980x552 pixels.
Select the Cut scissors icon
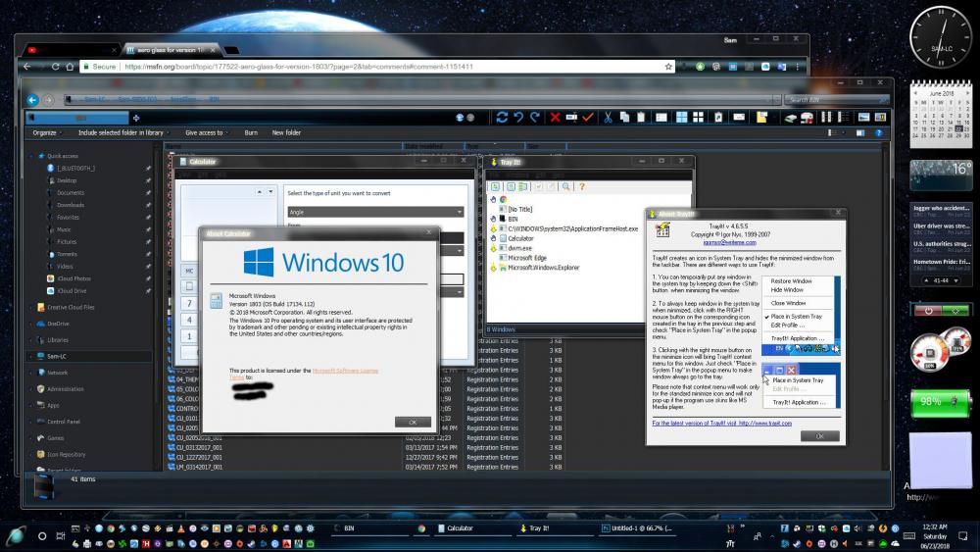coord(608,117)
